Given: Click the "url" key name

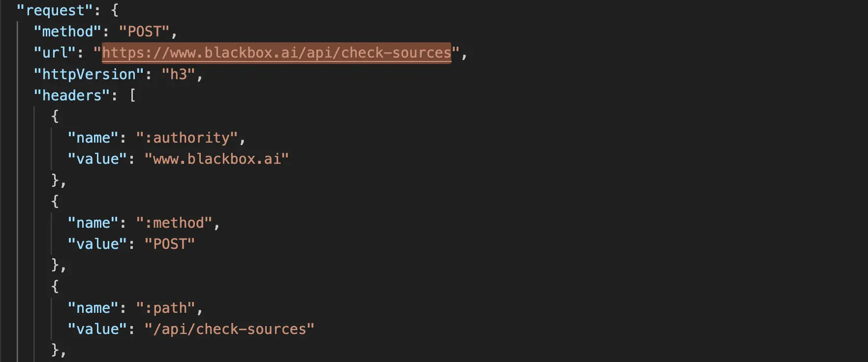Looking at the screenshot, I should 55,53.
